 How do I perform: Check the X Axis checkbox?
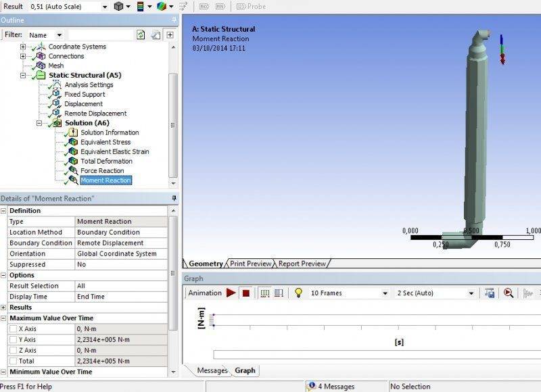tap(13, 329)
